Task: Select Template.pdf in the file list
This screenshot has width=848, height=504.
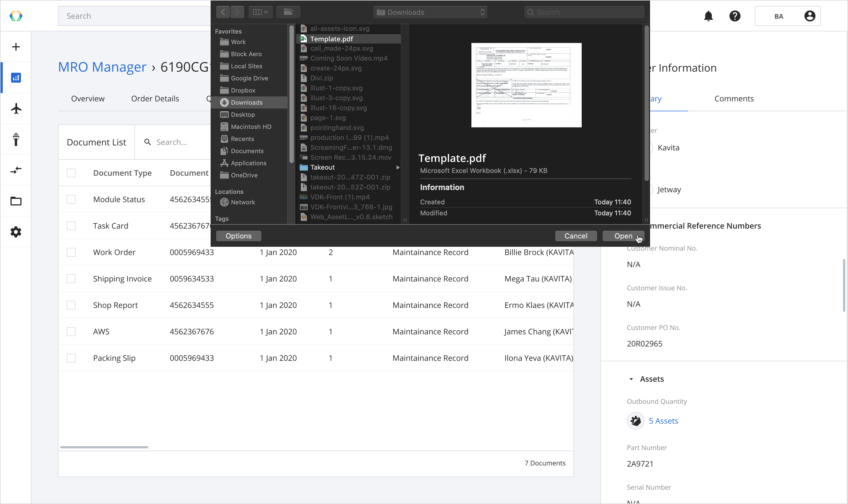Action: tap(349, 39)
